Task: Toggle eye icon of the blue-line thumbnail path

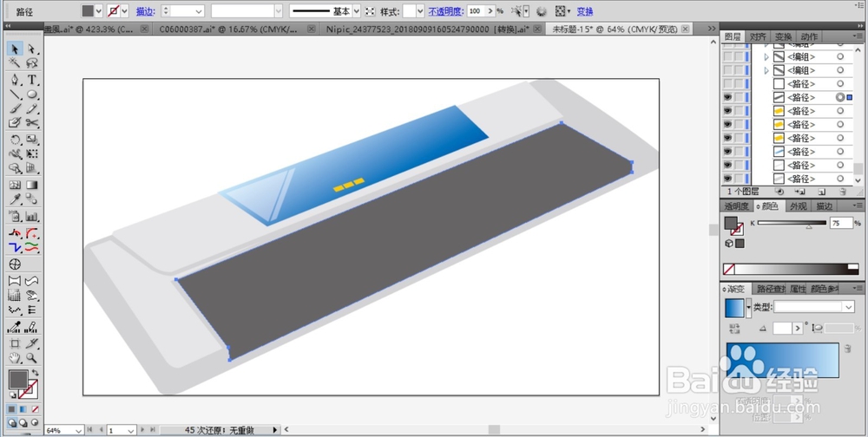Action: tap(727, 152)
